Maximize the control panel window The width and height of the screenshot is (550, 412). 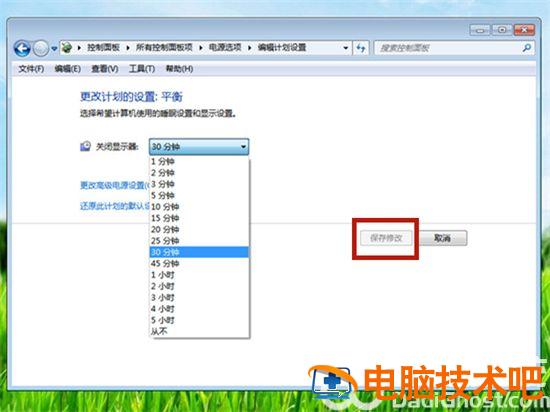point(502,30)
